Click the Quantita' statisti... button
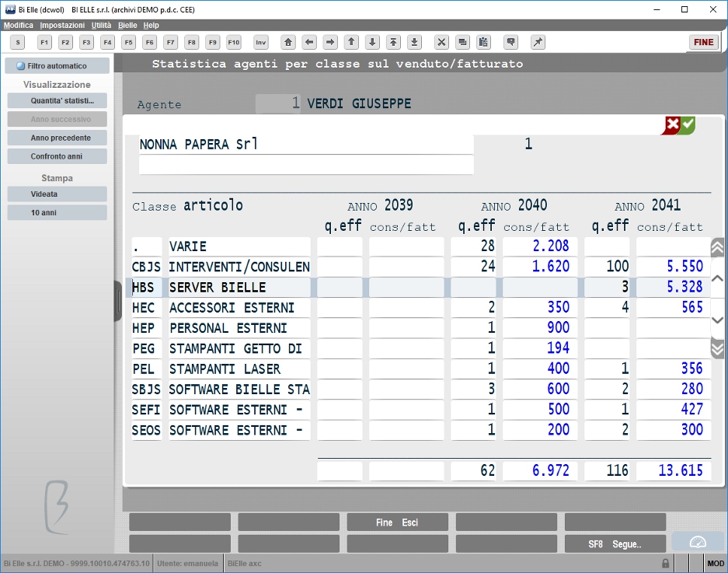Image resolution: width=728 pixels, height=573 pixels. (57, 101)
